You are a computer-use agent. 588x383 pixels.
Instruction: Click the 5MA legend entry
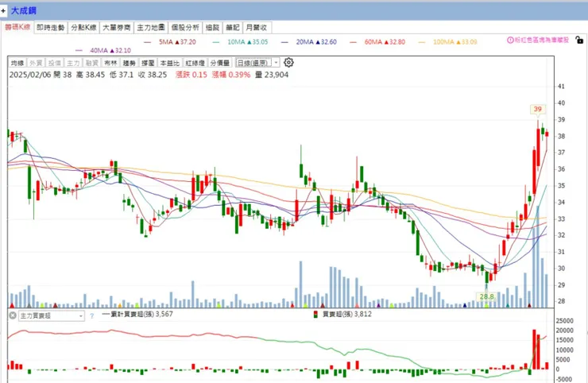pyautogui.click(x=170, y=41)
